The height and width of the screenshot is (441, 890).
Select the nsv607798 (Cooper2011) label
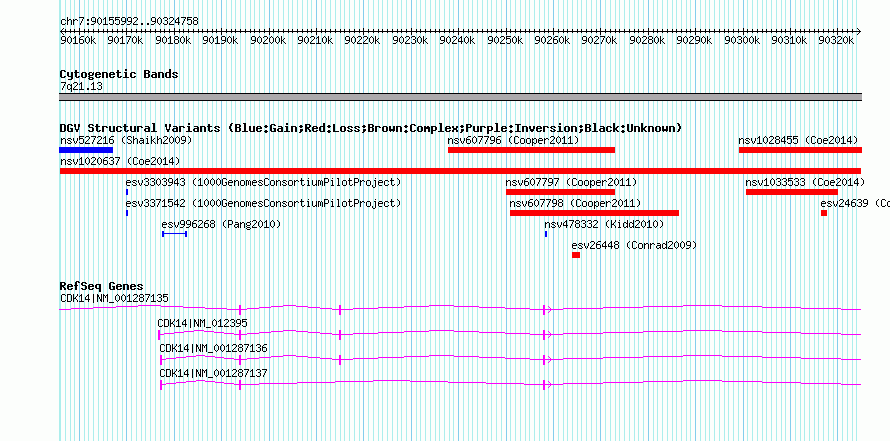[575, 203]
